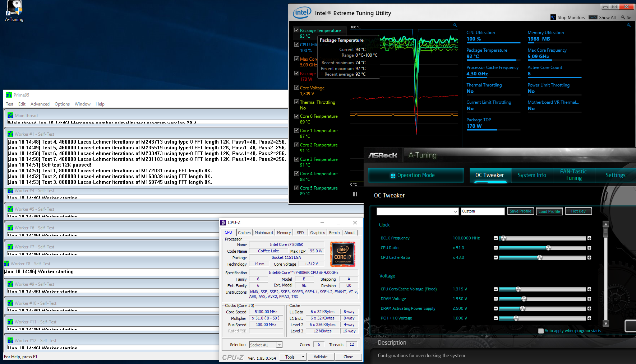The image size is (636, 364).
Task: Click the CPU-Z title bar icon
Action: (x=223, y=223)
